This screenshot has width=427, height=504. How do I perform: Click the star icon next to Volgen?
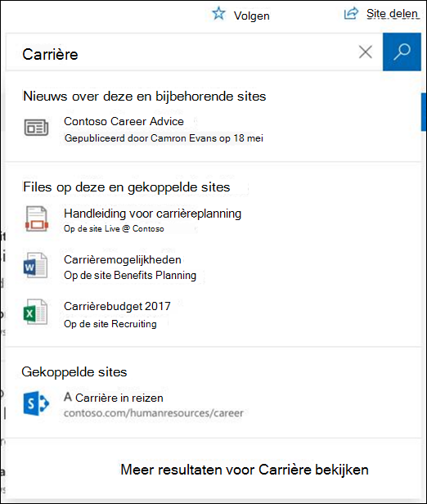coord(218,14)
